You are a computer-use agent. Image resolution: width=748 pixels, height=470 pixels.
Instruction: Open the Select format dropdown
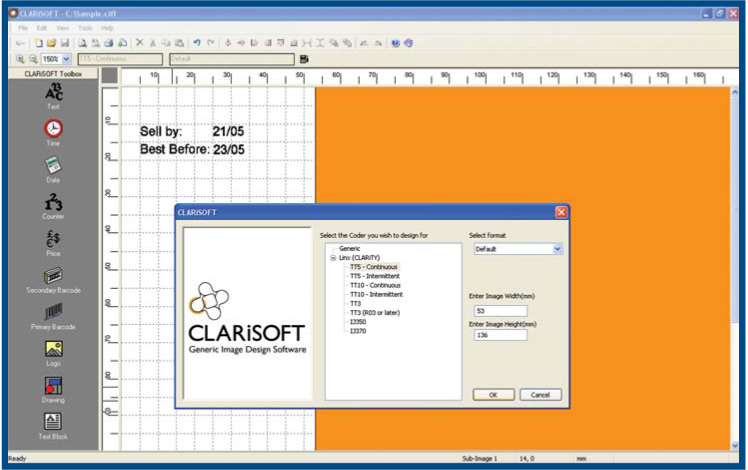(x=557, y=249)
